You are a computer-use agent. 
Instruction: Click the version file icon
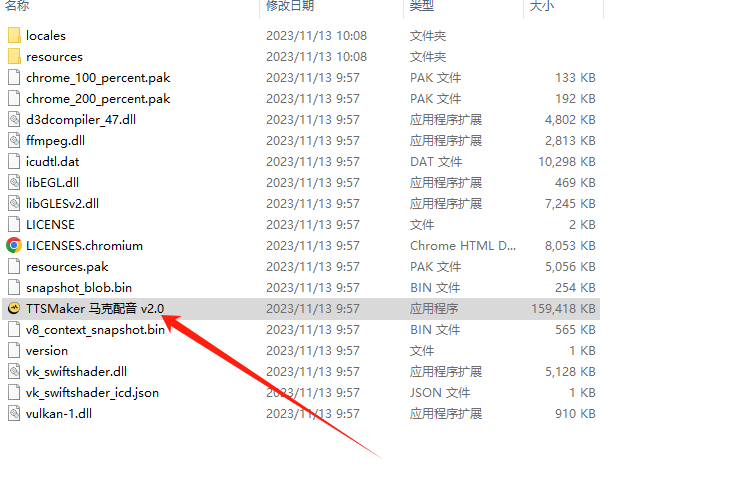click(x=14, y=350)
